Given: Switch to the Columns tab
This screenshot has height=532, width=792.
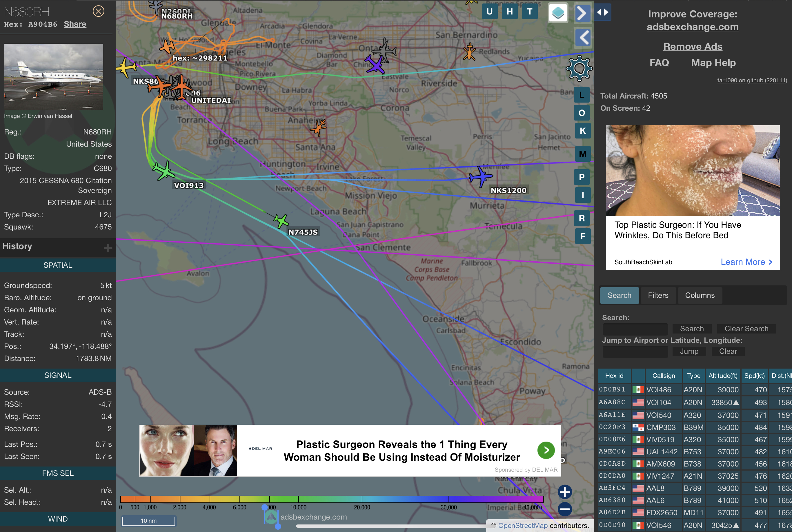Looking at the screenshot, I should pos(700,296).
